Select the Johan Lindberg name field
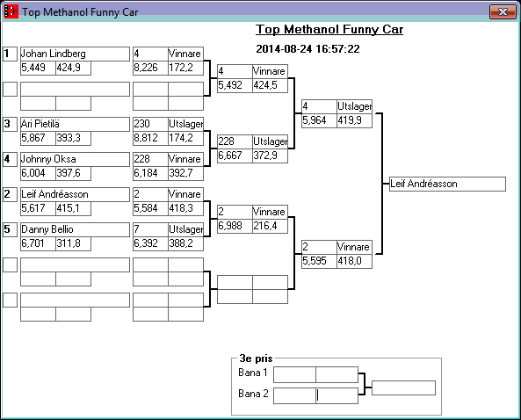Screen dimensions: 521x420 pyautogui.click(x=75, y=54)
